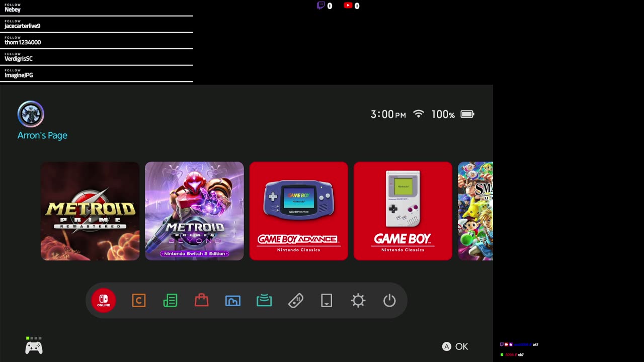Viewport: 644px width, 362px height.
Task: Select follower name "thorn1234000"
Action: (23, 42)
